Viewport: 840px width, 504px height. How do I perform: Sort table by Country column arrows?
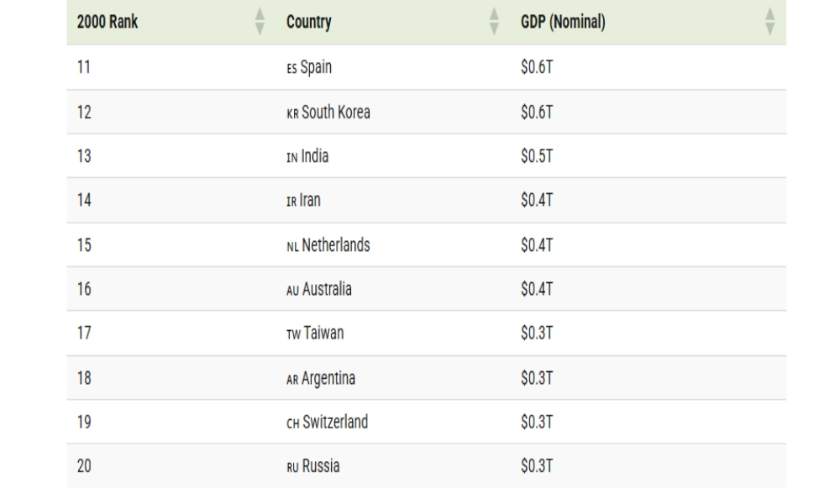coord(495,23)
